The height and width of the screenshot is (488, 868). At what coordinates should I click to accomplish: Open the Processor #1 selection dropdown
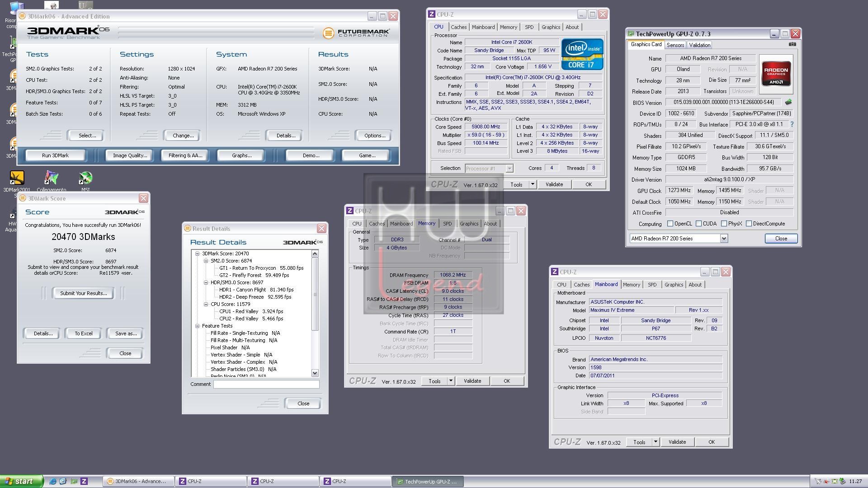point(509,169)
